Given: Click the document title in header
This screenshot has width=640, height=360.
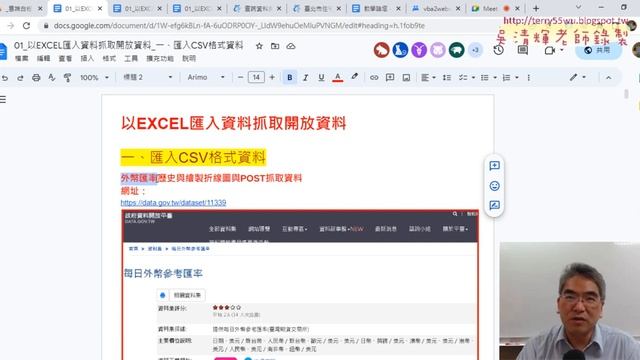Looking at the screenshot, I should tap(129, 45).
